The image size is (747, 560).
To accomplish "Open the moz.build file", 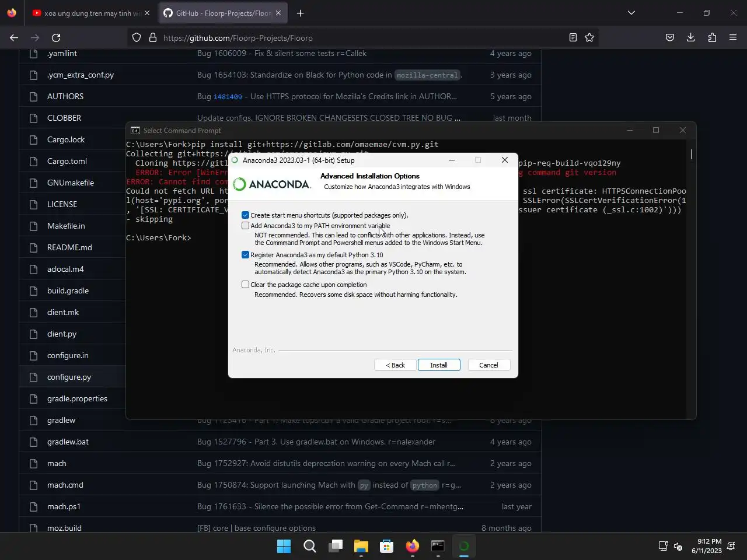I will point(64,528).
